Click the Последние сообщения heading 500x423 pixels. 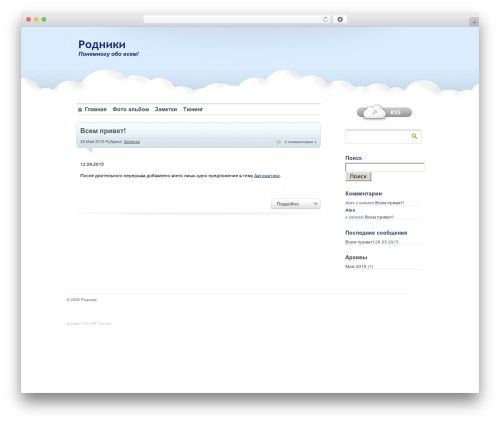pos(376,233)
